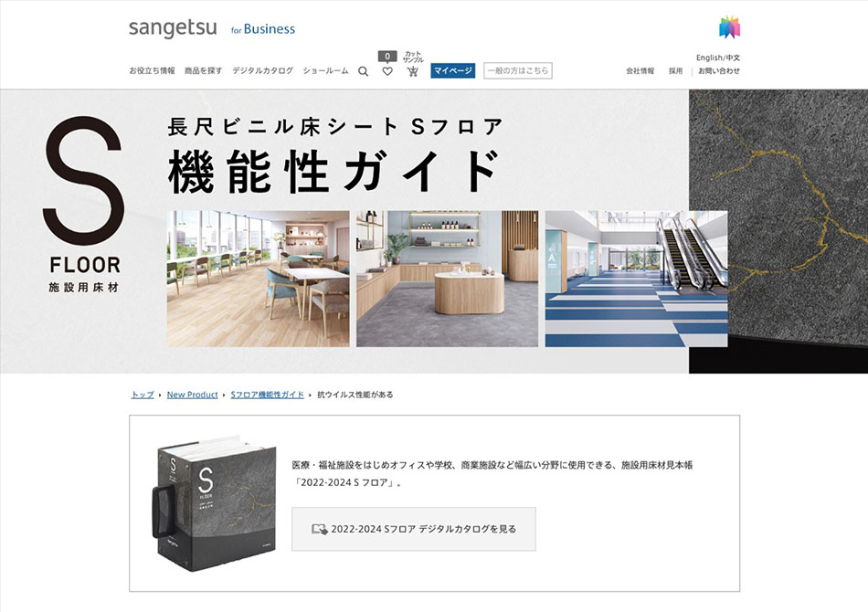
Task: Open デジタルカタログ menu
Action: point(262,71)
